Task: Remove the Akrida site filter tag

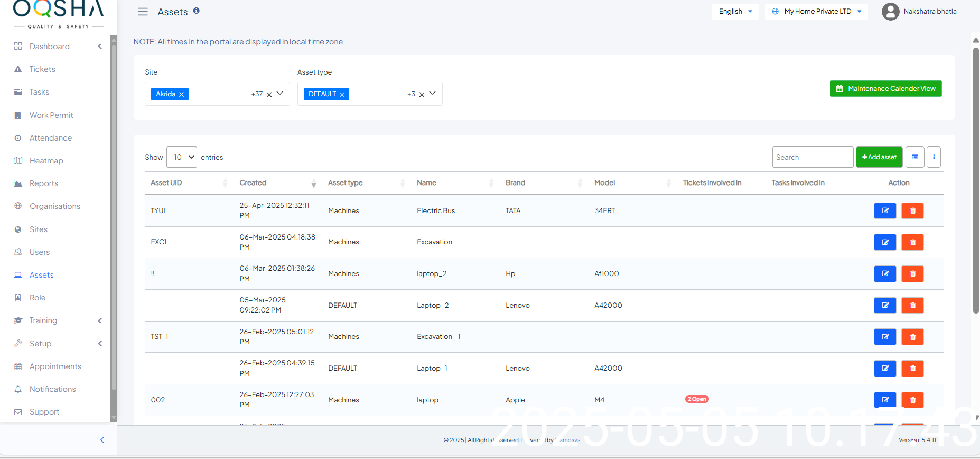Action: point(181,95)
